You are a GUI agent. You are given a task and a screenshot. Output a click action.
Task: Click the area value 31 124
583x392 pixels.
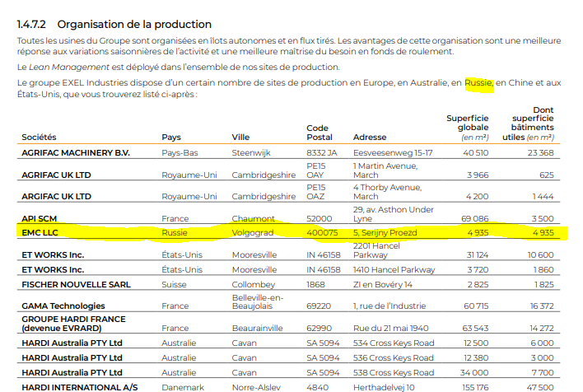pos(478,255)
